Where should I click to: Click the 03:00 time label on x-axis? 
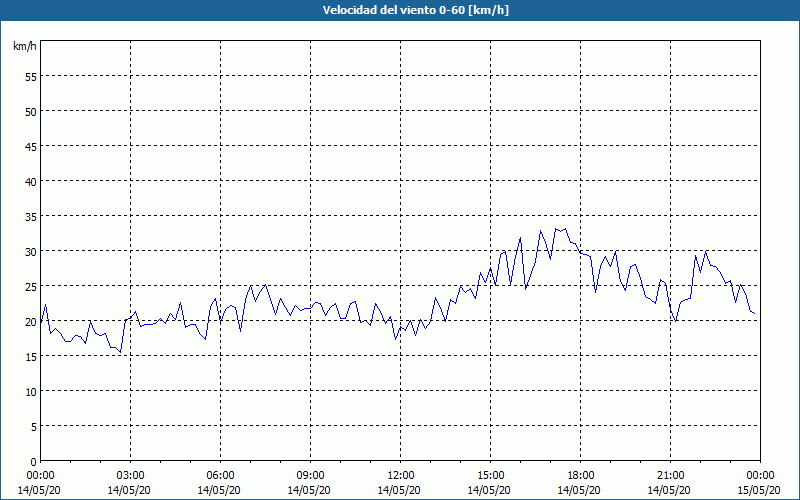click(130, 476)
